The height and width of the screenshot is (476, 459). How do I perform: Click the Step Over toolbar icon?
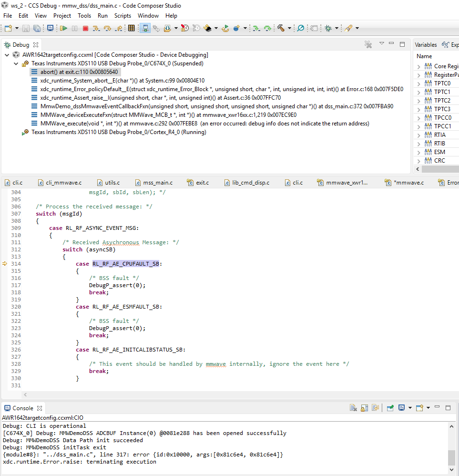[x=107, y=28]
